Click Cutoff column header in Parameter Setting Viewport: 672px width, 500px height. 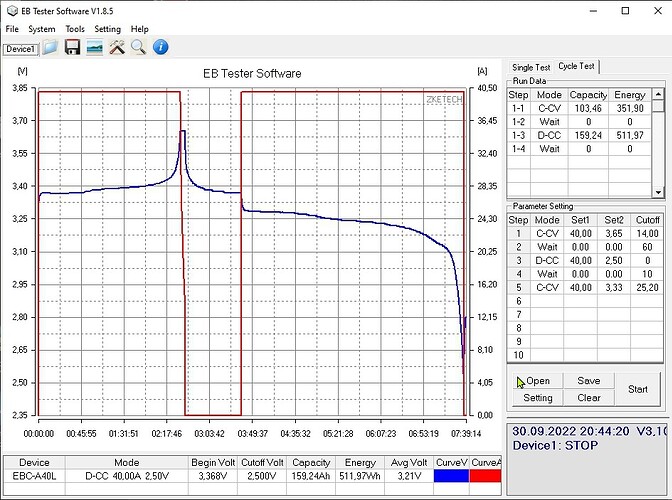(x=647, y=220)
